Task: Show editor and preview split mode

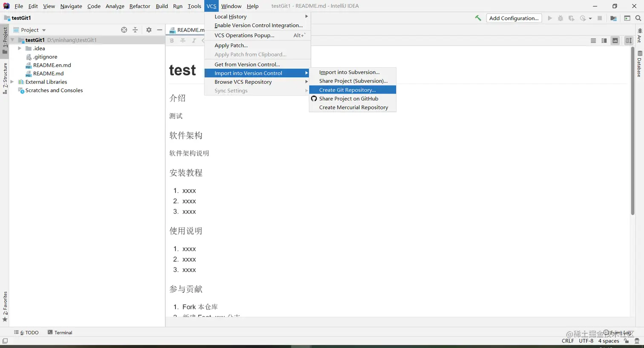Action: tap(604, 40)
